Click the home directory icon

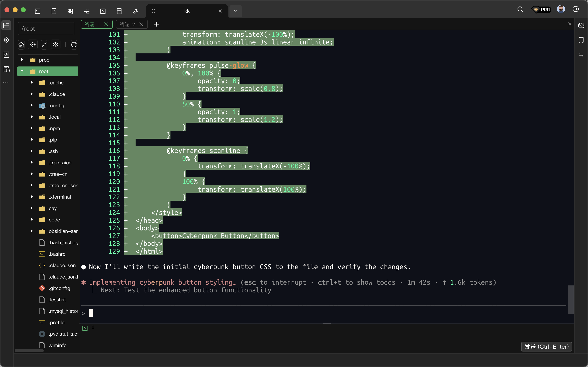(x=21, y=45)
